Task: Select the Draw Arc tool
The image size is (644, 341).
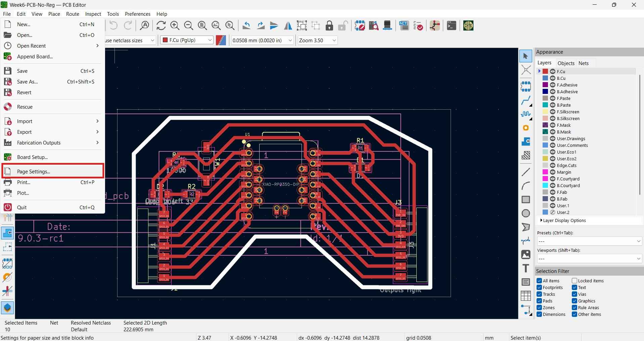Action: tap(526, 185)
